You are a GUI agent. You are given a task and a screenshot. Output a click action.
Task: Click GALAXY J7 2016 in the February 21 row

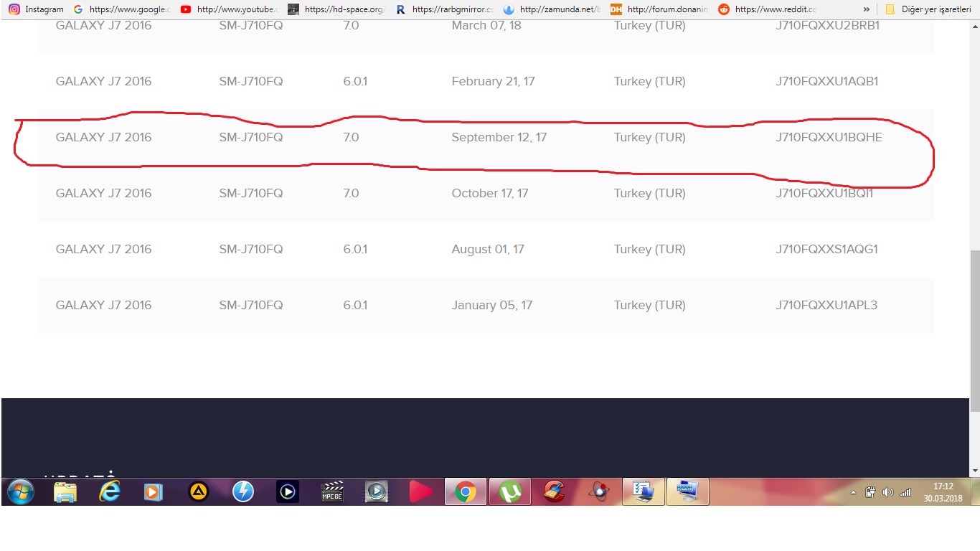tap(103, 81)
